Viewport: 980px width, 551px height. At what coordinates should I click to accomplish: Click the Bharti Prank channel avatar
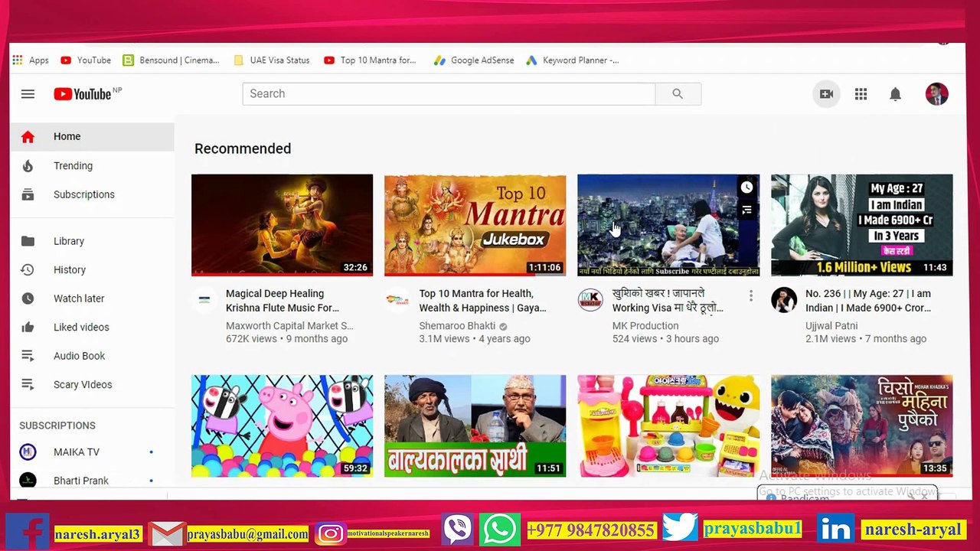tap(28, 481)
